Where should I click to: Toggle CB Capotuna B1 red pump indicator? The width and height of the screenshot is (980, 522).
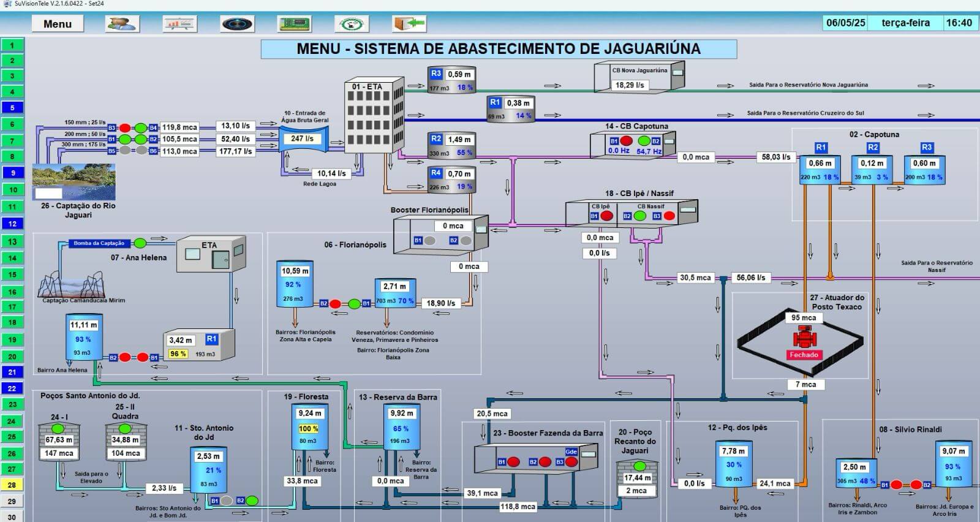point(627,141)
